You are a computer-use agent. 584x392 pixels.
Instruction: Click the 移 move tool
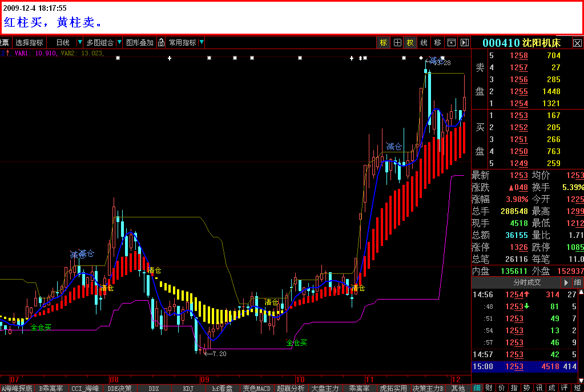click(x=437, y=43)
